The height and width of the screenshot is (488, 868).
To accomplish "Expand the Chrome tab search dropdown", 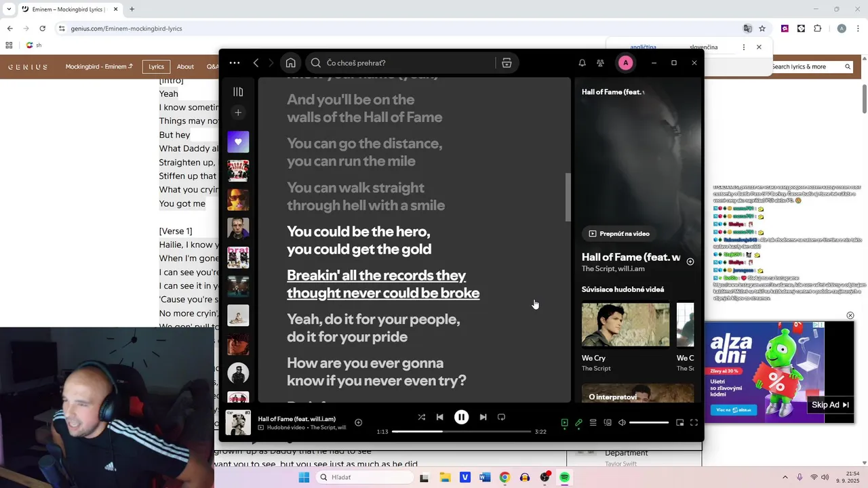I will (x=7, y=9).
